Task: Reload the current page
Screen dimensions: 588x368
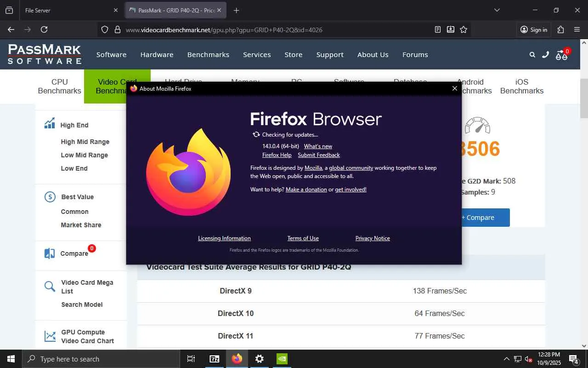Action: 44,29
